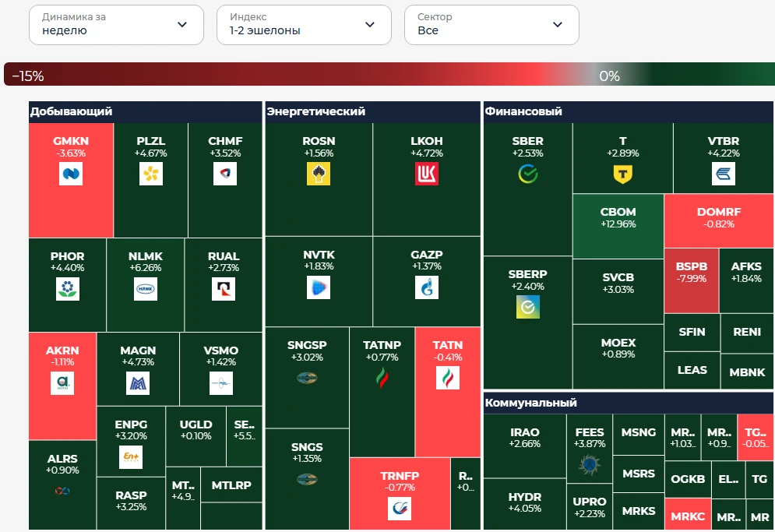Click the Nornickel logo in the GMKN tile
Viewport: 775px width, 532px height.
[x=71, y=174]
